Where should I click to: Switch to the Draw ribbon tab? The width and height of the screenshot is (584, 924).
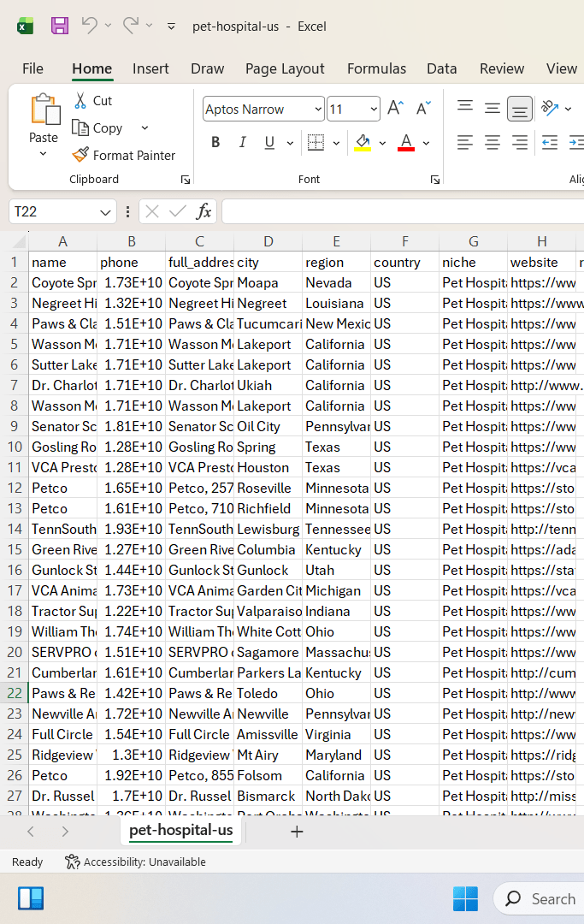tap(207, 69)
